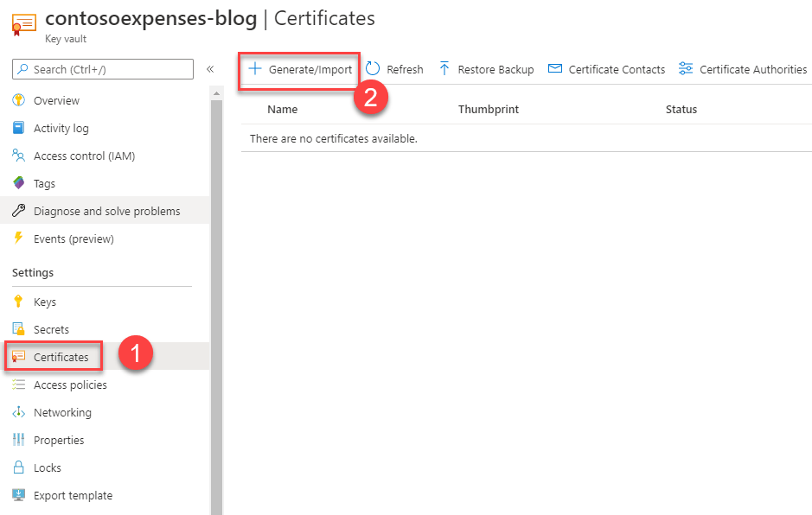Select the Properties label
Screen dimensions: 812x515
tap(59, 441)
